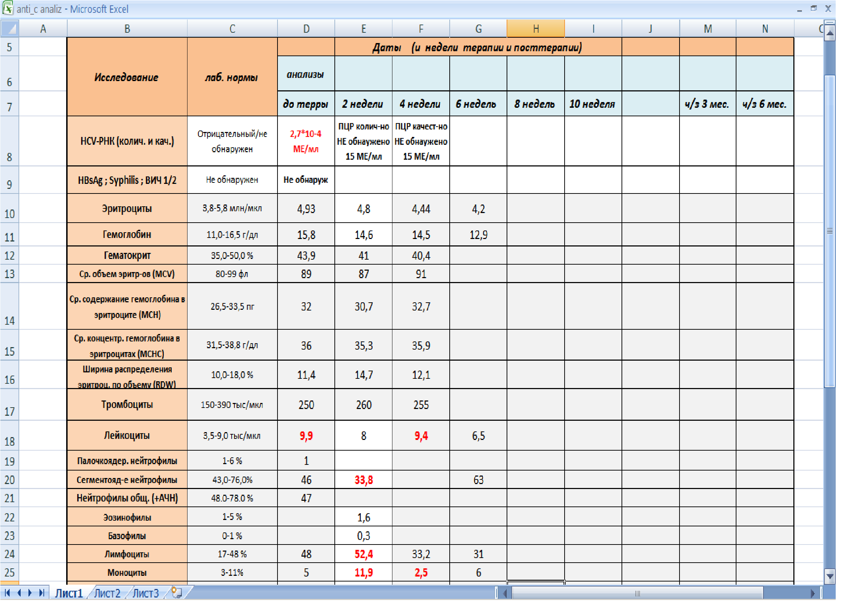851x616 pixels.
Task: Select the Гемоглобин value 12,9
Action: 479,234
